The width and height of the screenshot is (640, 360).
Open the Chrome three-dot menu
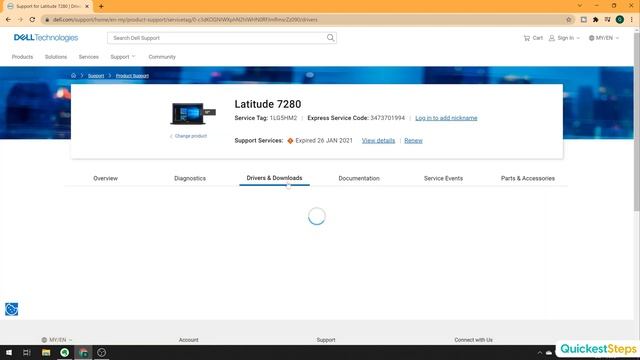(x=631, y=20)
